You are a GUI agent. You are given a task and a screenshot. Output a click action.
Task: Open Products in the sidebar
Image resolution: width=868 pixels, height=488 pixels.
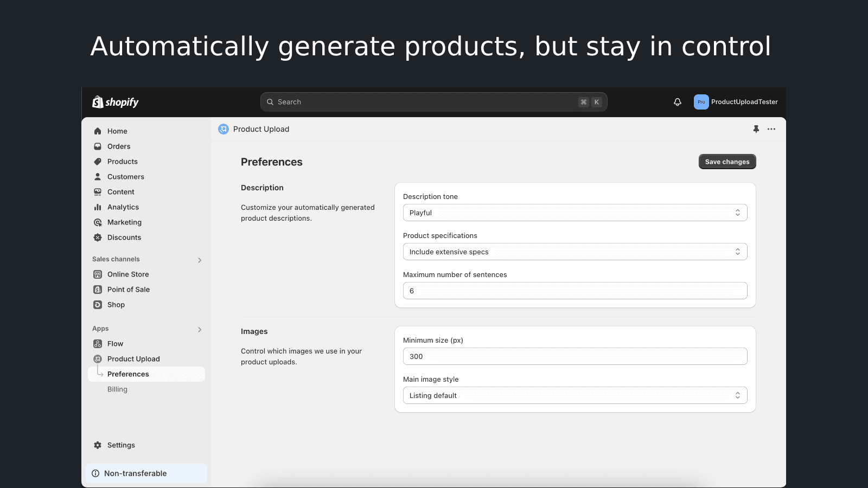click(123, 162)
